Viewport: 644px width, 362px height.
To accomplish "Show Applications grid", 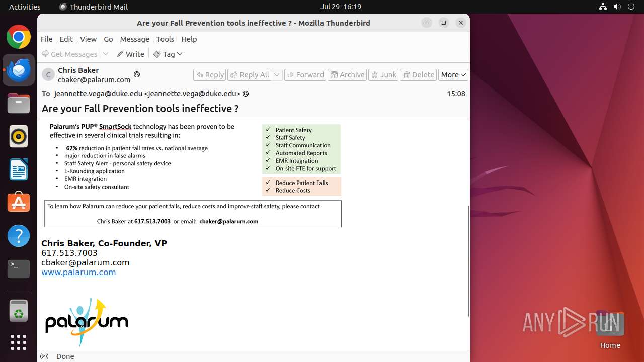I will tap(19, 342).
